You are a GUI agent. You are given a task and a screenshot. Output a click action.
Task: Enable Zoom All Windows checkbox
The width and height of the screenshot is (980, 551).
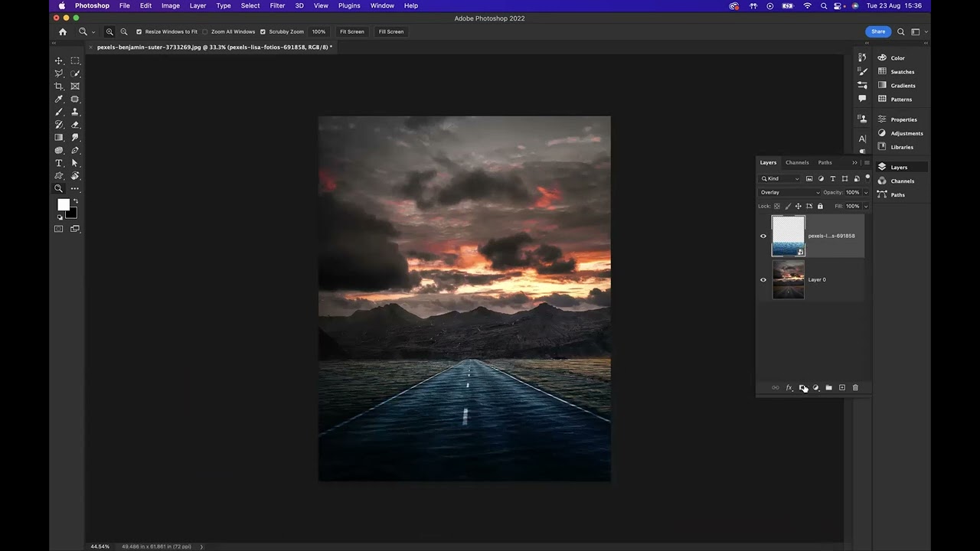[205, 31]
